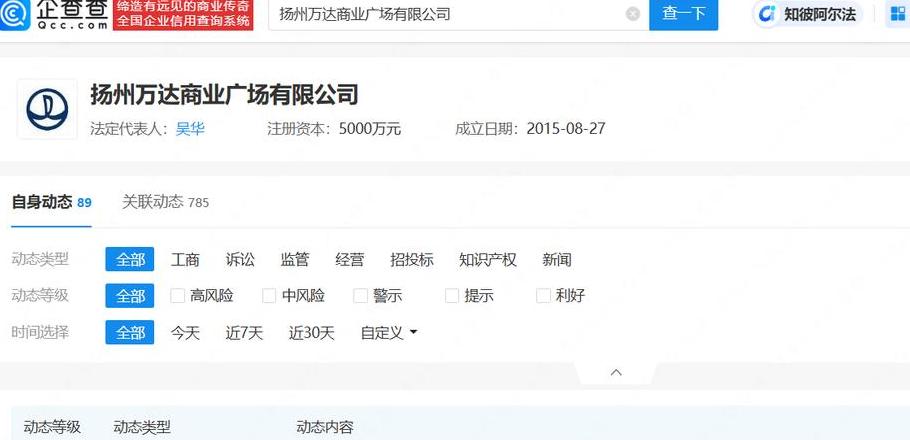Screen dimensions: 910x440
Task: Switch to the 自身动态 tab
Action: pyautogui.click(x=51, y=203)
